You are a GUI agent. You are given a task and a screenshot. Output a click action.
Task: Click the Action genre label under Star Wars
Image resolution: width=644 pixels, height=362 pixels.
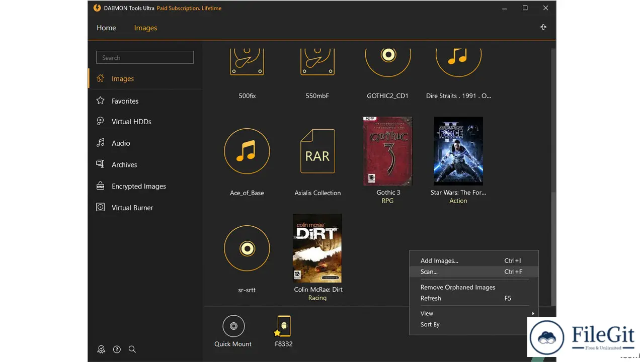click(458, 201)
